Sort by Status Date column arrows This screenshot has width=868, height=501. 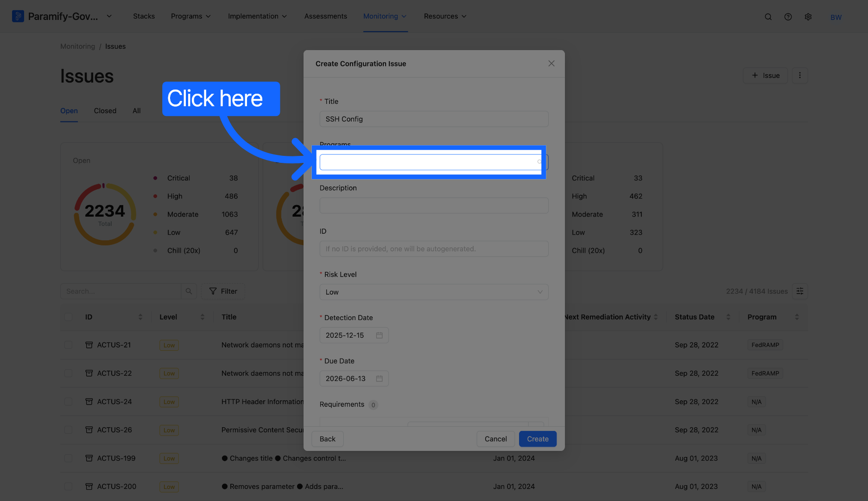tap(728, 317)
